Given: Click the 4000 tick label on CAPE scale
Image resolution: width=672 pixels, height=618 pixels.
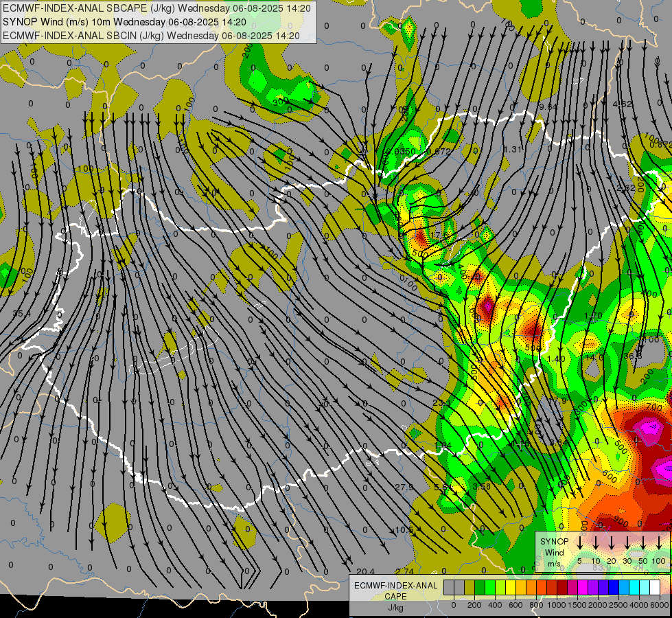Looking at the screenshot, I should pos(639,605).
